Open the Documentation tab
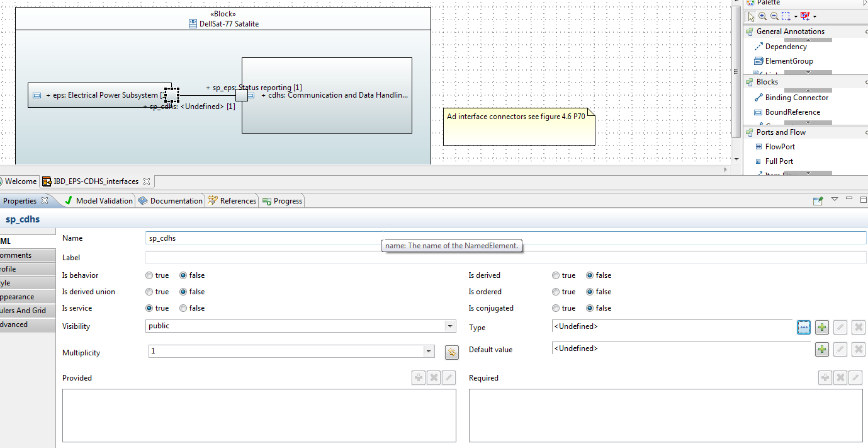Viewport: 868px width, 448px height. click(x=171, y=201)
